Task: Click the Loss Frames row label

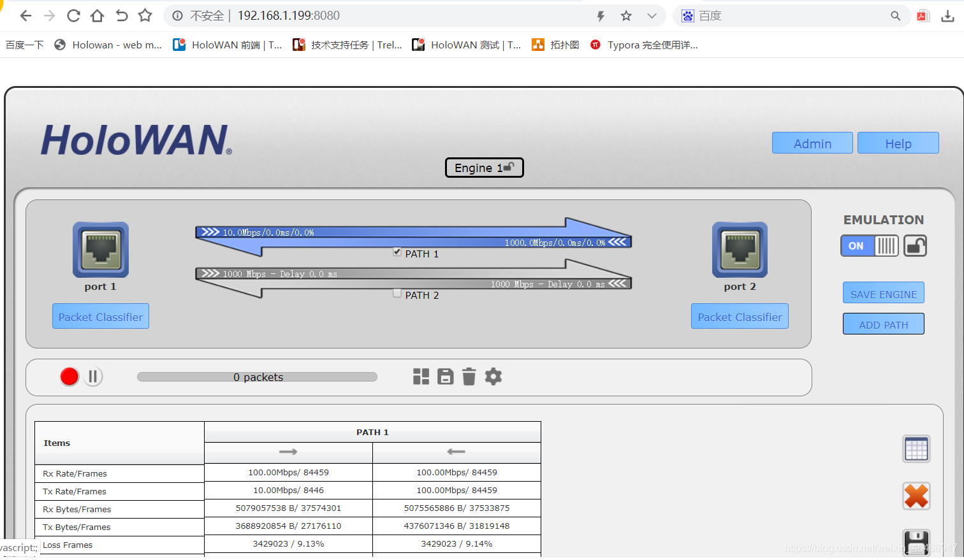Action: pos(68,545)
